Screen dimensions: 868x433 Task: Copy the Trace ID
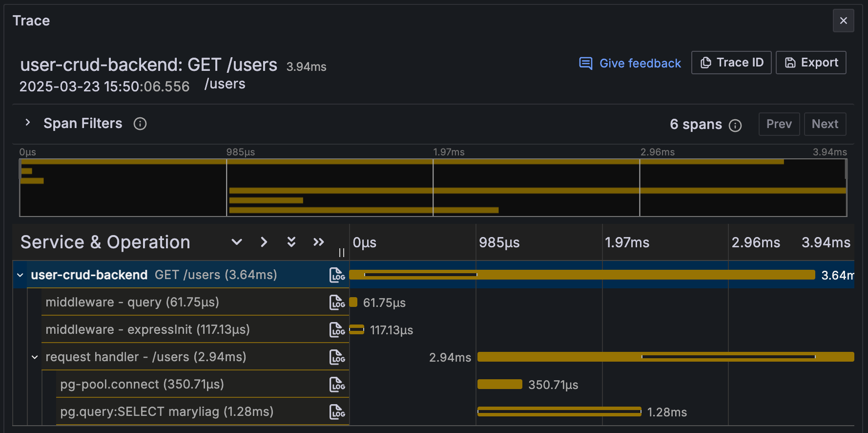pos(731,63)
